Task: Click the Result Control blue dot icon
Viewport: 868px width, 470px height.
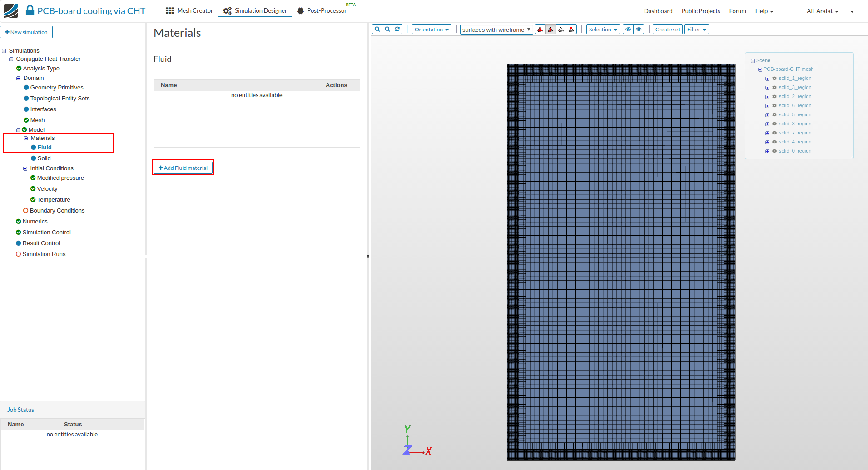Action: tap(19, 243)
